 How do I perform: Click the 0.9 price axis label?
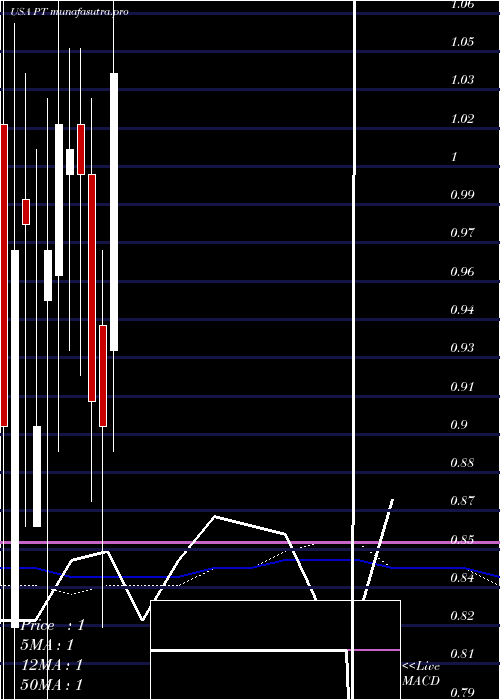(x=458, y=425)
